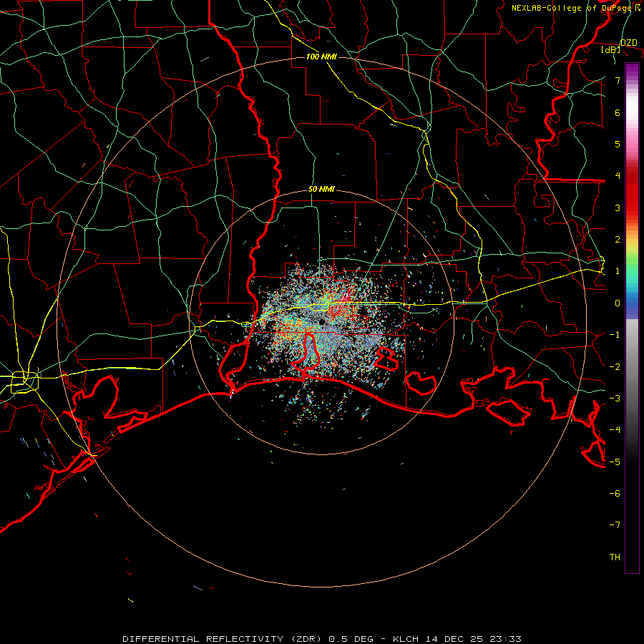The image size is (644, 644).
Task: Select the -2 legend value
Action: [615, 366]
